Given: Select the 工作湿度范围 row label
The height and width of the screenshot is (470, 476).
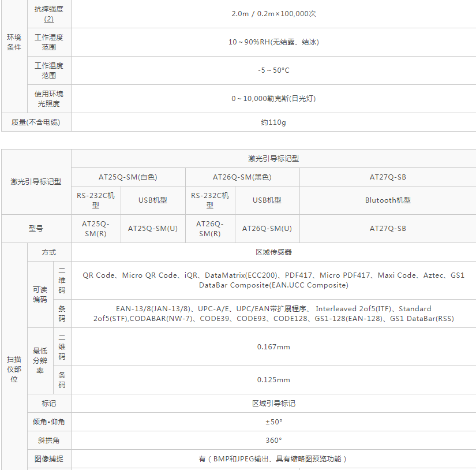Looking at the screenshot, I should click(x=49, y=42).
